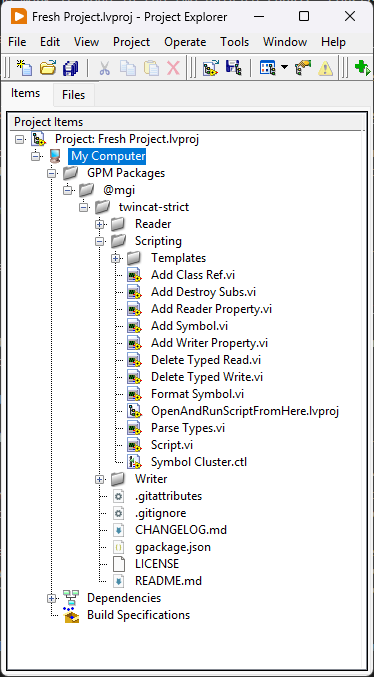Click the New Project toolbar icon
Viewport: 374px width, 677px height.
point(24,68)
